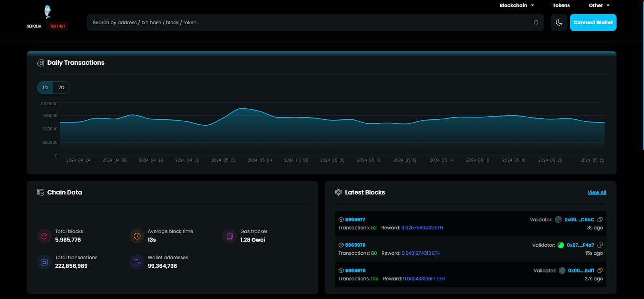Screen dimensions: 644x299
Task: Copy validator address 0x00...C65C
Action: [x=600, y=220]
